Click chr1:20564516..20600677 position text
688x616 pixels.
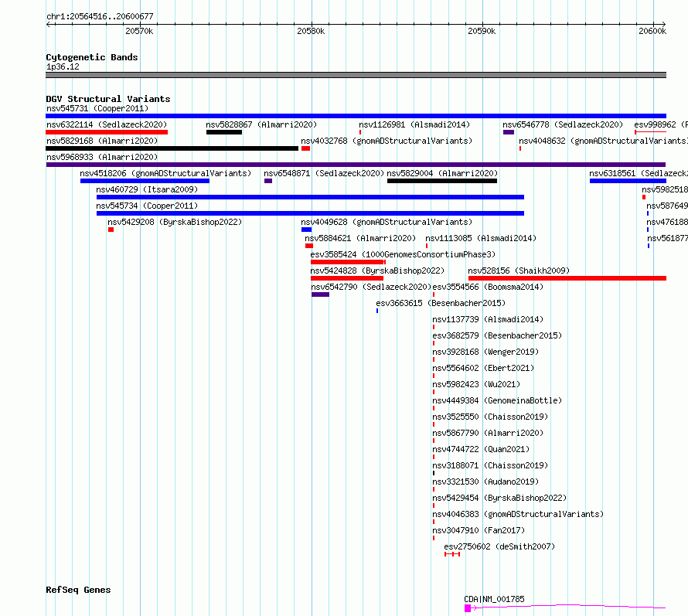(100, 17)
